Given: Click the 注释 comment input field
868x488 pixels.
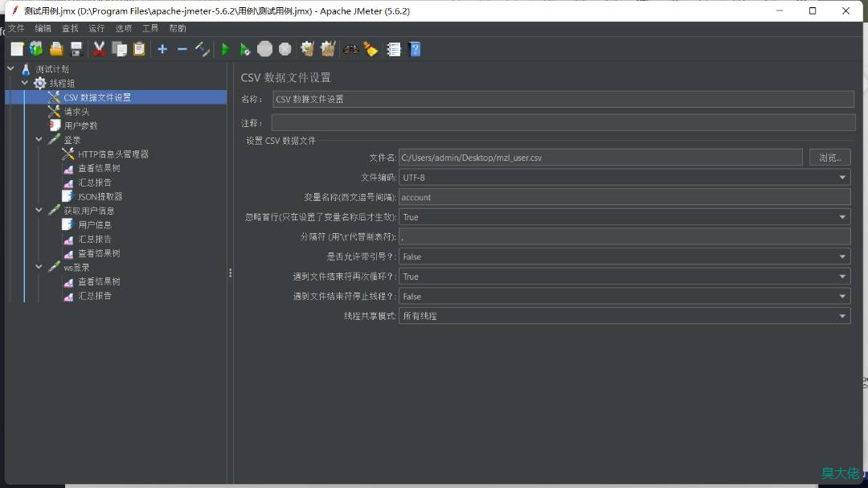Looking at the screenshot, I should pos(563,123).
